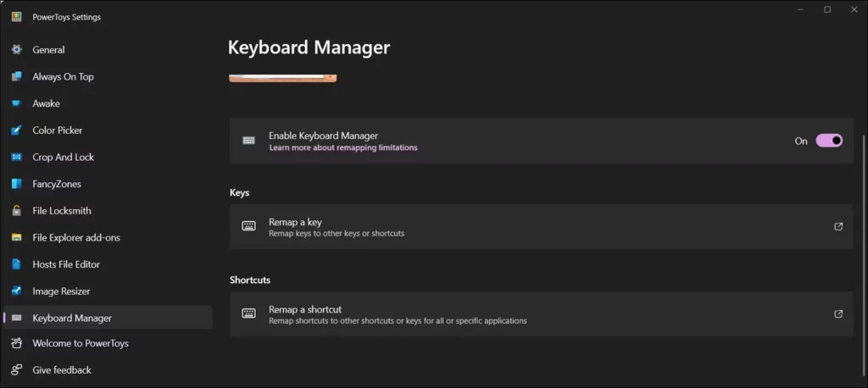The image size is (868, 388).
Task: Open Remap a key external window icon
Action: tap(838, 226)
